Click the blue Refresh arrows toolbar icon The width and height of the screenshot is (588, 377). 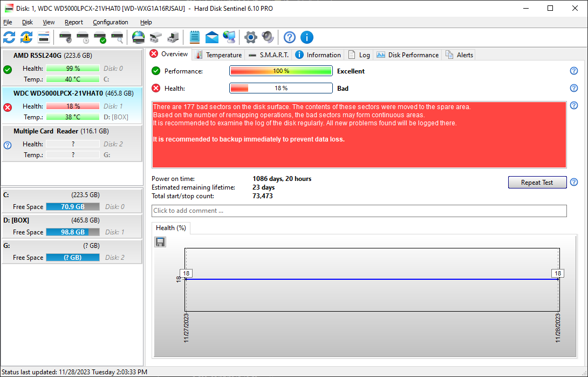click(x=9, y=37)
